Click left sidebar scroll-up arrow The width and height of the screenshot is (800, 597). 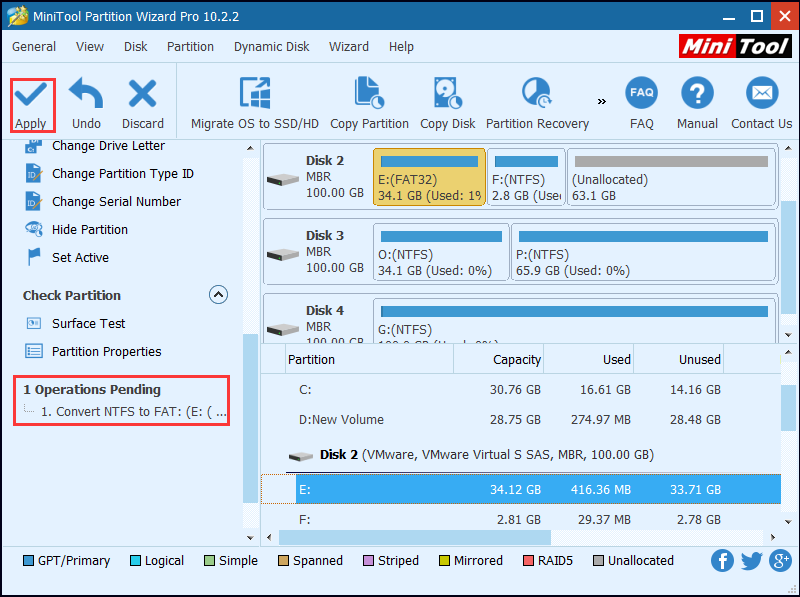click(250, 148)
